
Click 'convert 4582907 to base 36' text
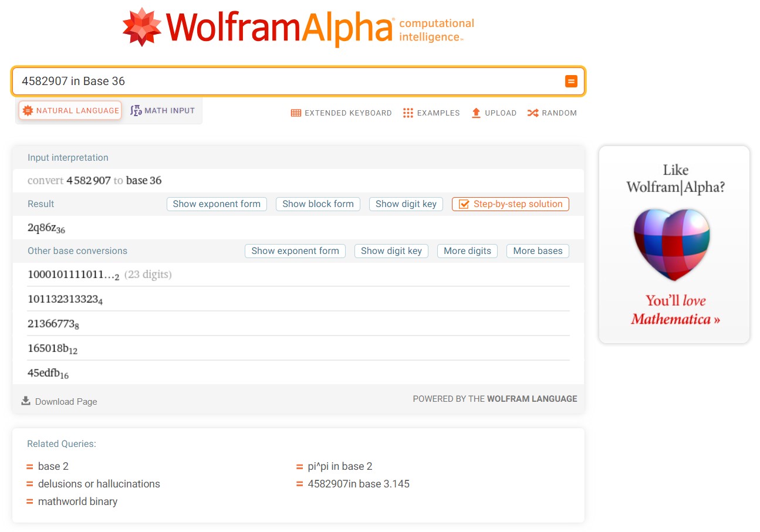(x=94, y=181)
